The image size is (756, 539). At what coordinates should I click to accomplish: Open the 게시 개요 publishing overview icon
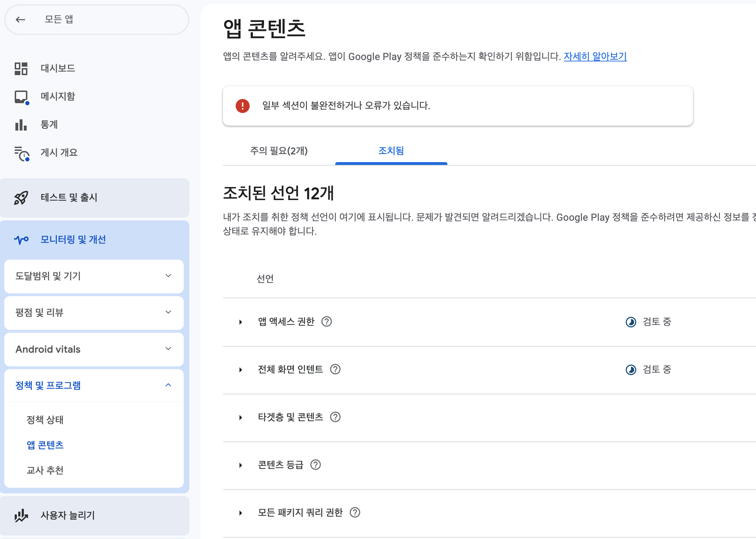tap(22, 153)
